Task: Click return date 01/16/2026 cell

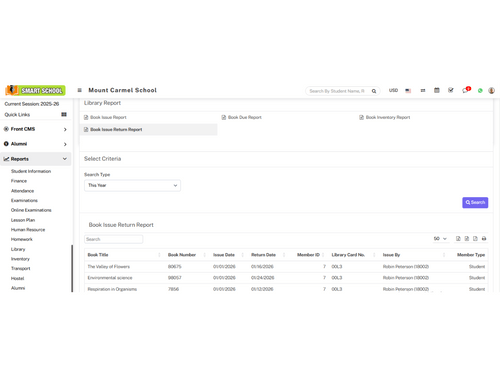Action: click(262, 267)
